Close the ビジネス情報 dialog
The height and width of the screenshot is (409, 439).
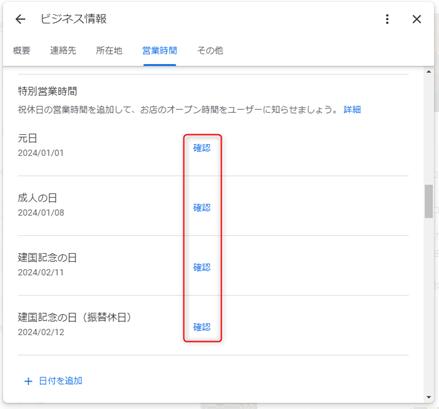417,19
